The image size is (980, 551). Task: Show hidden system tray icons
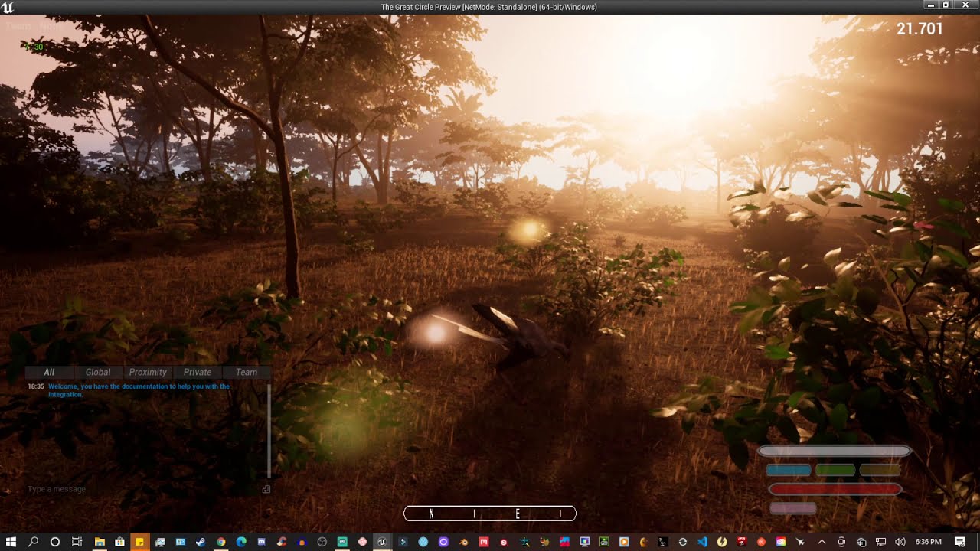822,542
